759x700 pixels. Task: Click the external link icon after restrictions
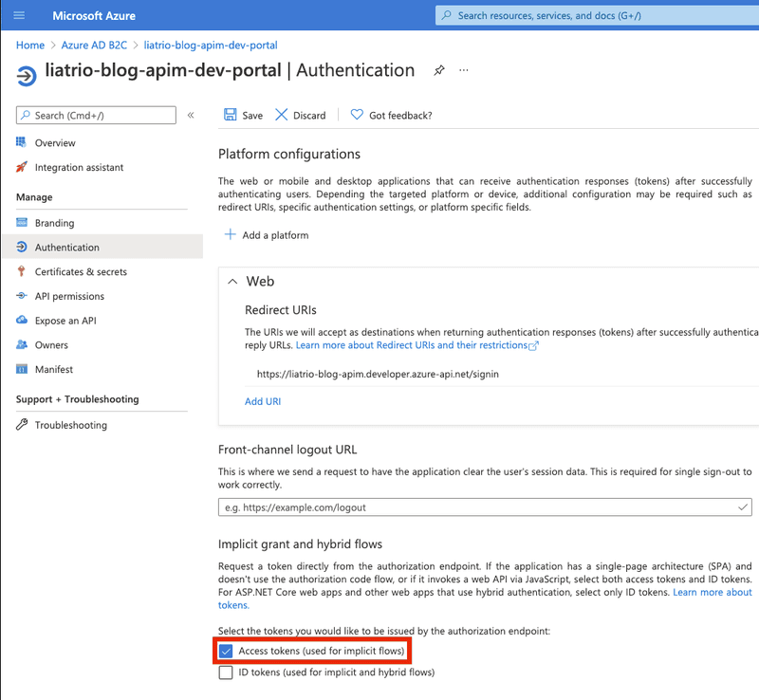[533, 345]
